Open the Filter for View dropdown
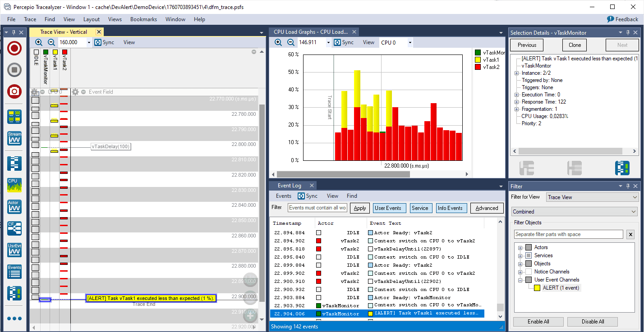The height and width of the screenshot is (332, 644). coord(592,197)
